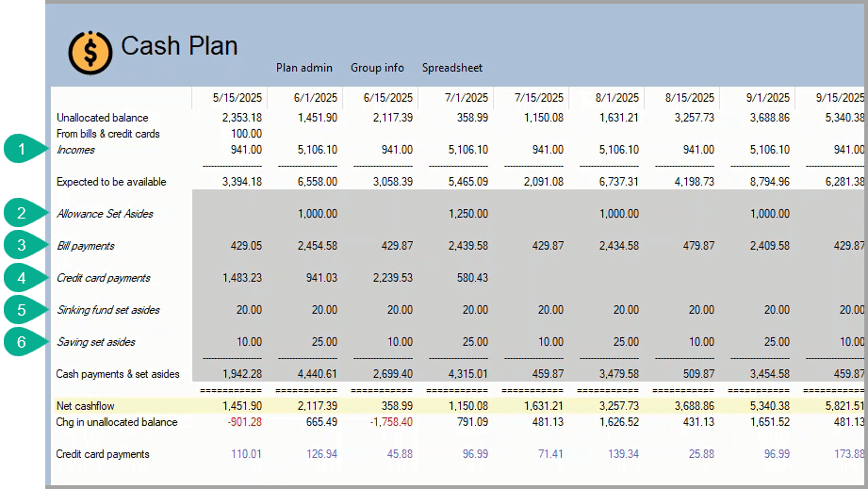Open the Sinking fund set asides link

(x=108, y=310)
